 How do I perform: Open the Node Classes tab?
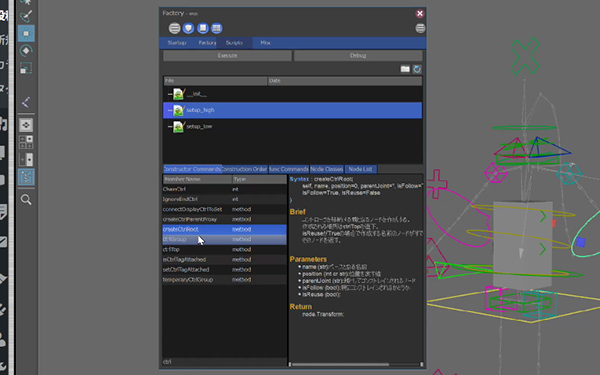coord(326,169)
